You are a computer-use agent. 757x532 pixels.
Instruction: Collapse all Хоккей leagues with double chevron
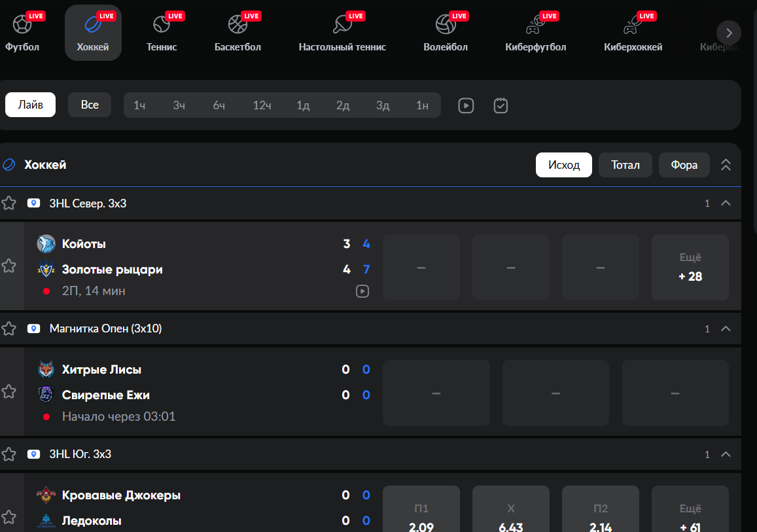[725, 165]
